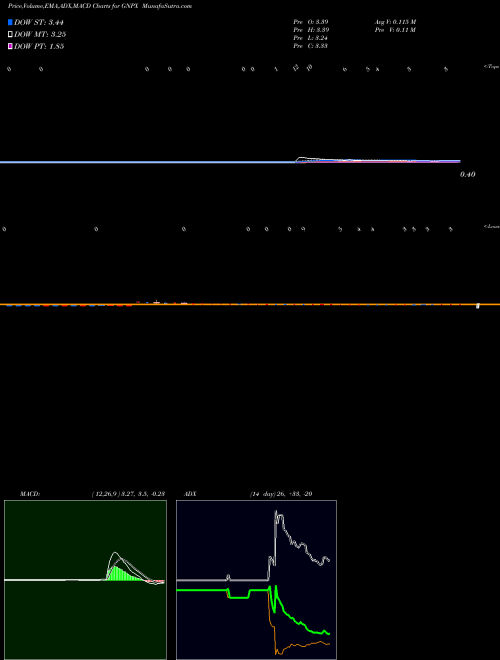Click the orange volume baseline

coord(250,304)
